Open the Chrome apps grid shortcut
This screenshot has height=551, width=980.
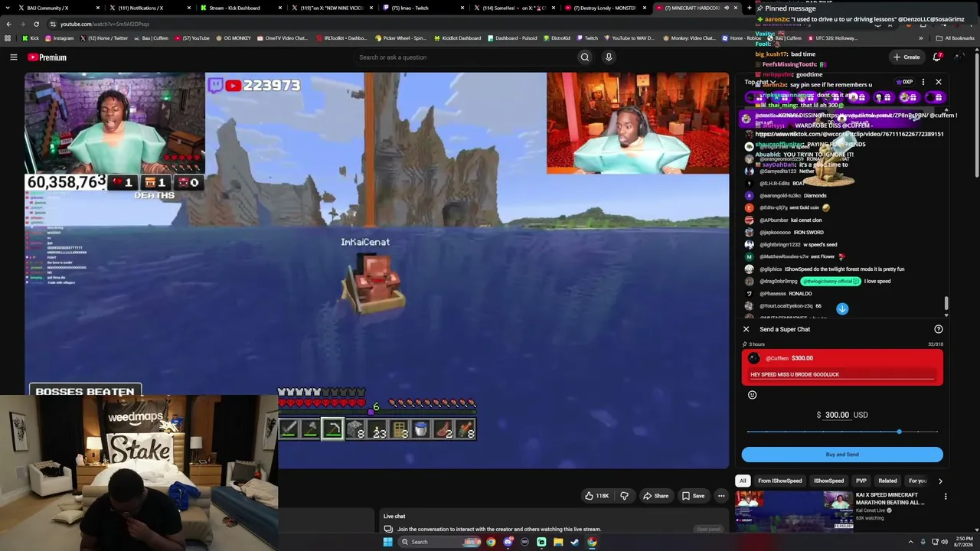pyautogui.click(x=8, y=38)
